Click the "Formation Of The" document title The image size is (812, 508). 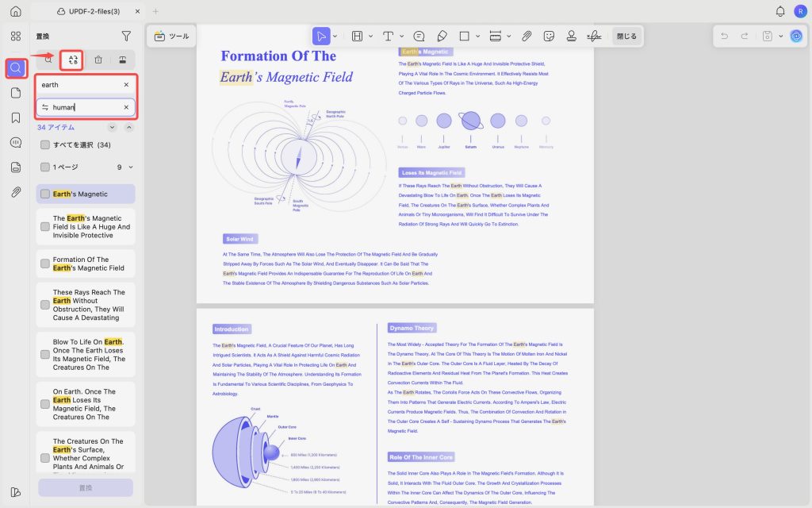click(x=278, y=56)
